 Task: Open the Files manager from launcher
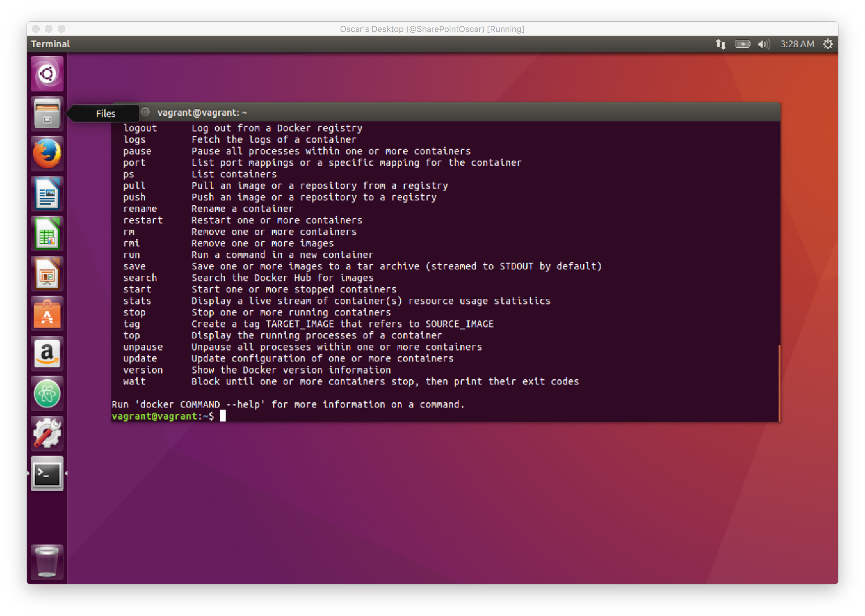pos(47,114)
